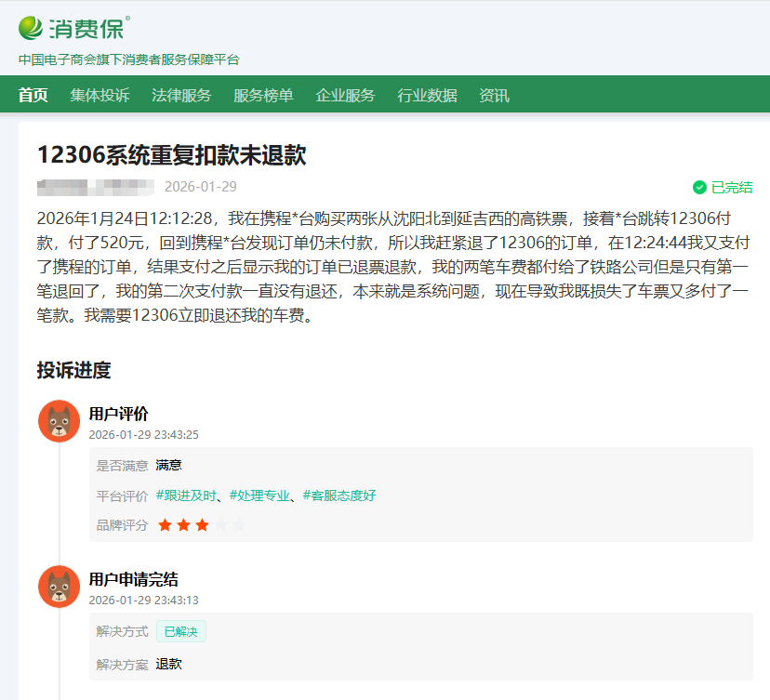Open the 集体投诉 menu item
The height and width of the screenshot is (700, 770).
tap(100, 95)
